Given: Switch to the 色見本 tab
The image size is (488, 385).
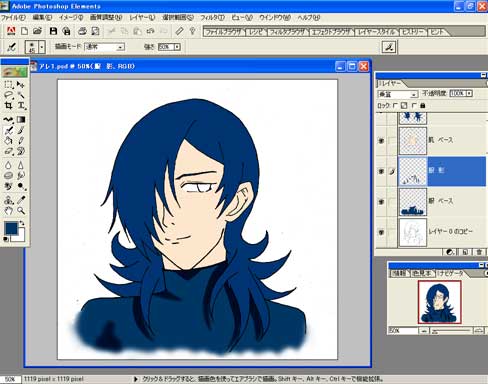Looking at the screenshot, I should (x=422, y=274).
